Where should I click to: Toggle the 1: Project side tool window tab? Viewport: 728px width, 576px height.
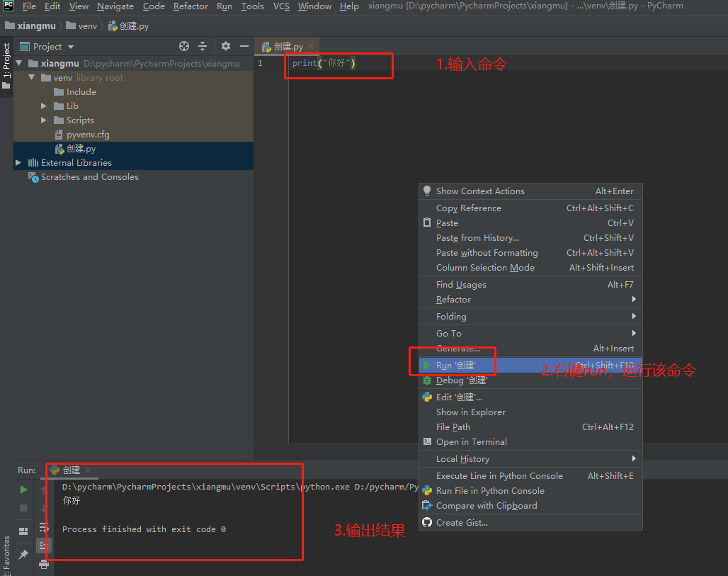pos(6,65)
